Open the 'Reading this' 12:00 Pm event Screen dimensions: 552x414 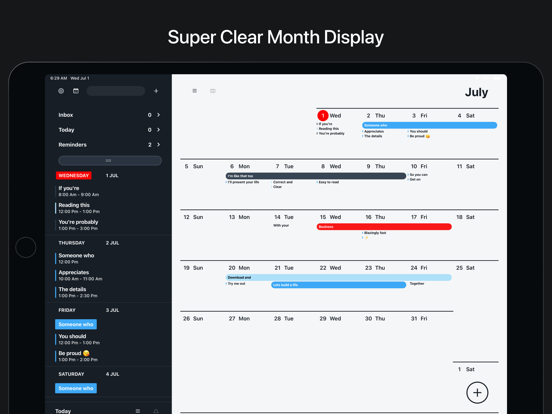79,208
